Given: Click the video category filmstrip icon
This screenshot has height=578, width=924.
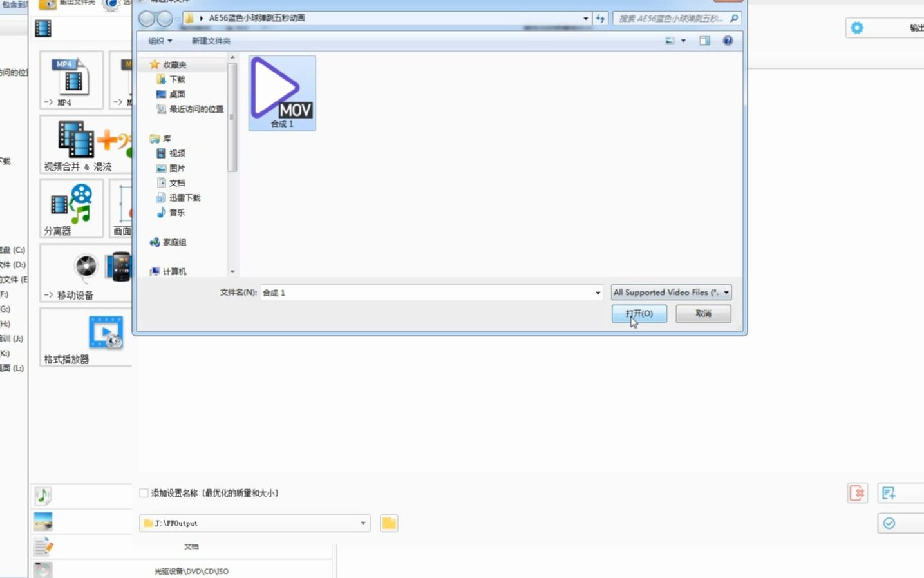Looking at the screenshot, I should pos(43,28).
